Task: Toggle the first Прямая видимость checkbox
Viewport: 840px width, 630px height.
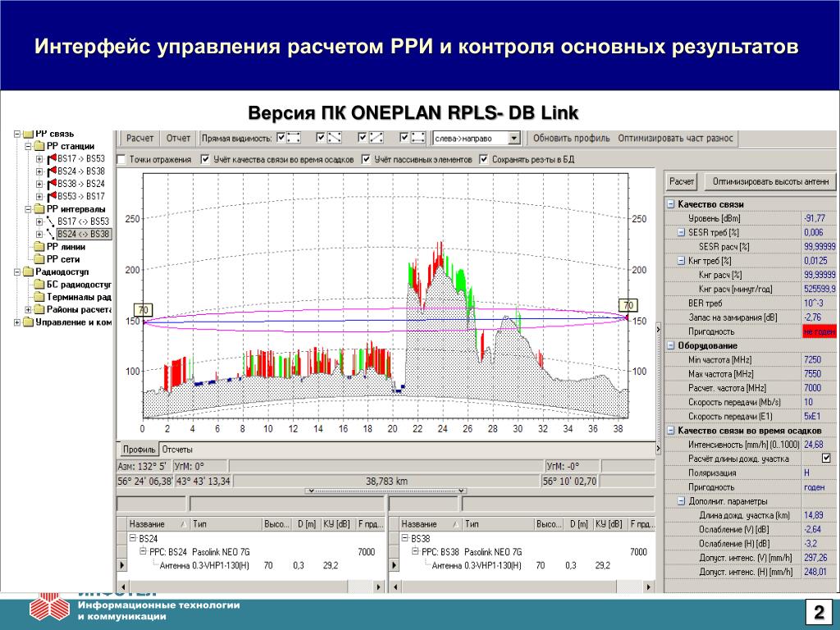Action: point(281,138)
